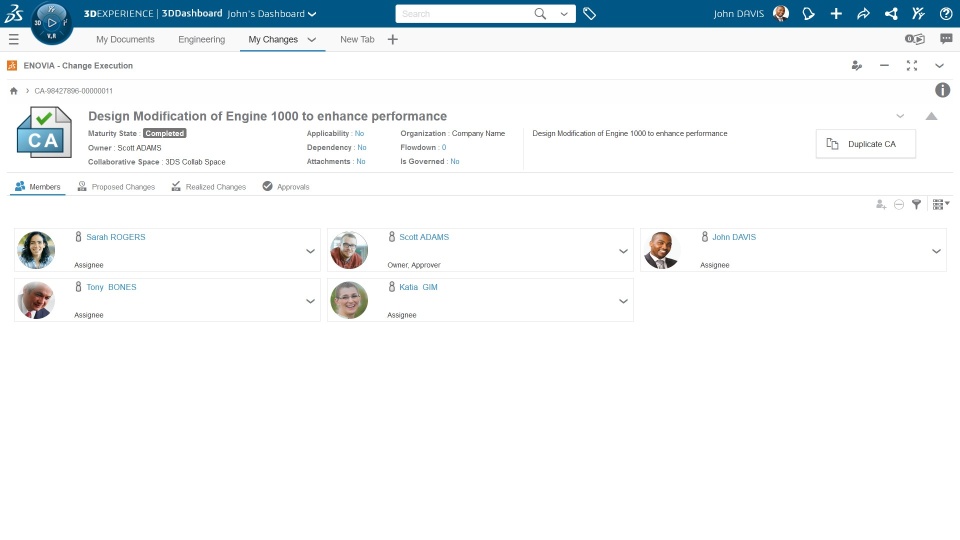This screenshot has width=960, height=540.
Task: Click into the Search field
Action: [464, 13]
